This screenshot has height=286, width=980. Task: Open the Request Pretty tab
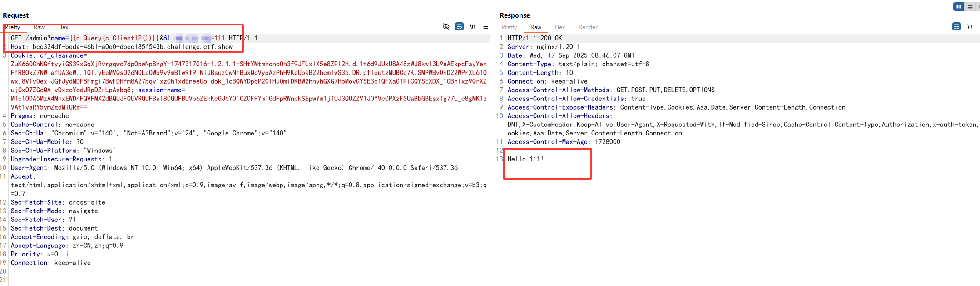pos(13,27)
